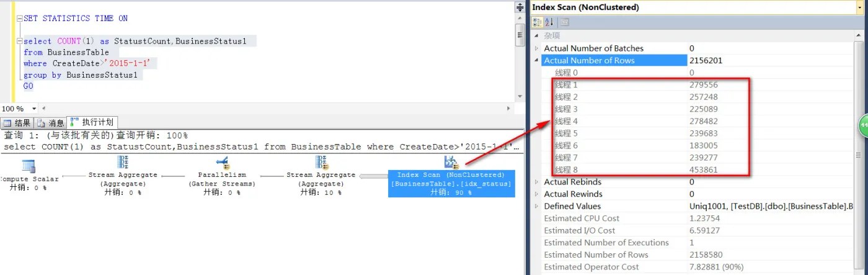Collapse the SET STATISTICS code block

(x=20, y=19)
